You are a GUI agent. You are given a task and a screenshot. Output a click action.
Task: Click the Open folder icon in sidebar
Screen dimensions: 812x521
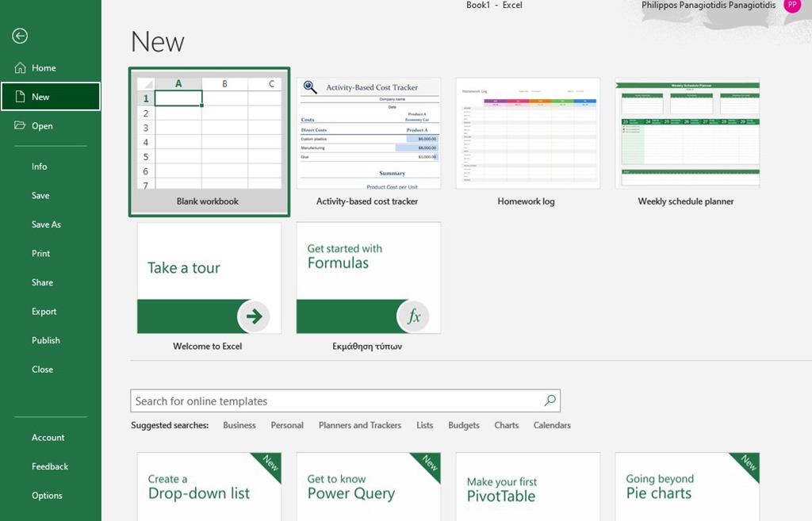pos(20,125)
